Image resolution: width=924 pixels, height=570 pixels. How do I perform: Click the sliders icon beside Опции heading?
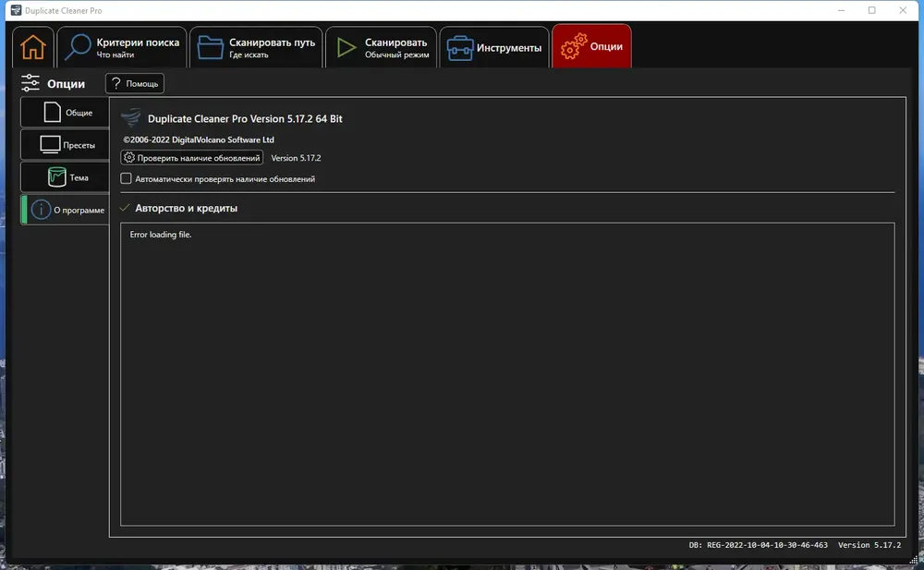click(30, 83)
